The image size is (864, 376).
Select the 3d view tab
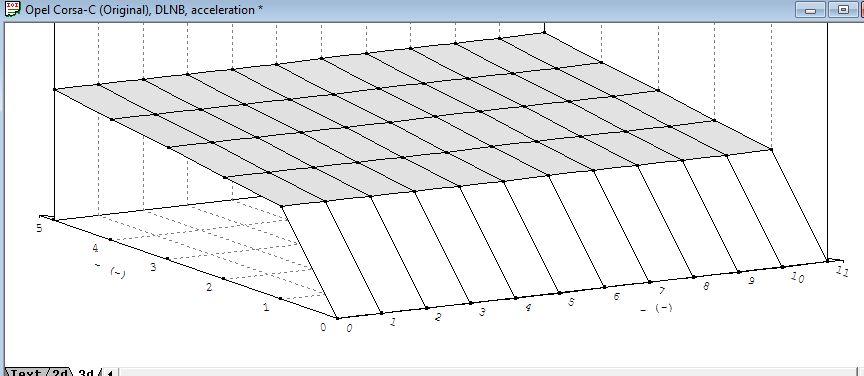click(86, 372)
